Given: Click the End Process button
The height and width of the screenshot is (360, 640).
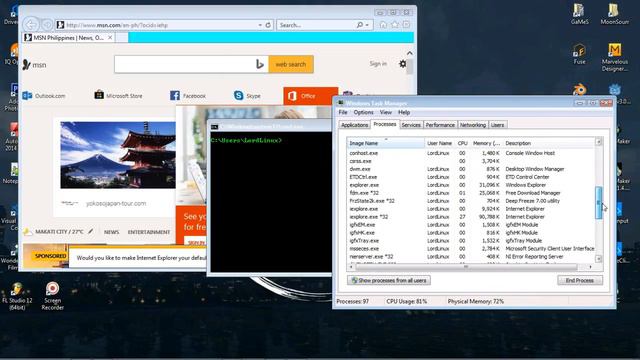Looking at the screenshot, I should [580, 280].
